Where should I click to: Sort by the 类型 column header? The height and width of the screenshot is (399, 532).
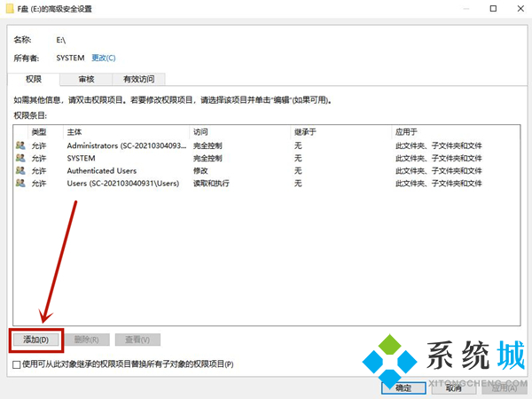[45, 132]
